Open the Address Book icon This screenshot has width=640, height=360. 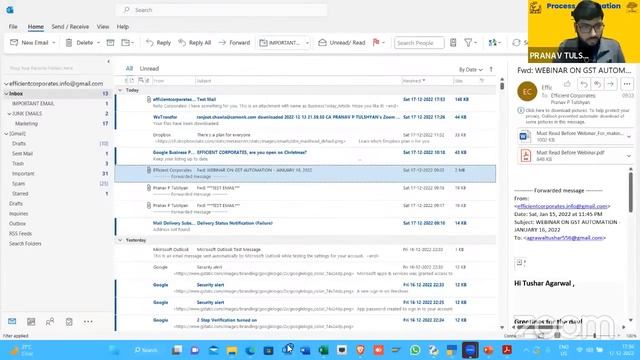(453, 42)
